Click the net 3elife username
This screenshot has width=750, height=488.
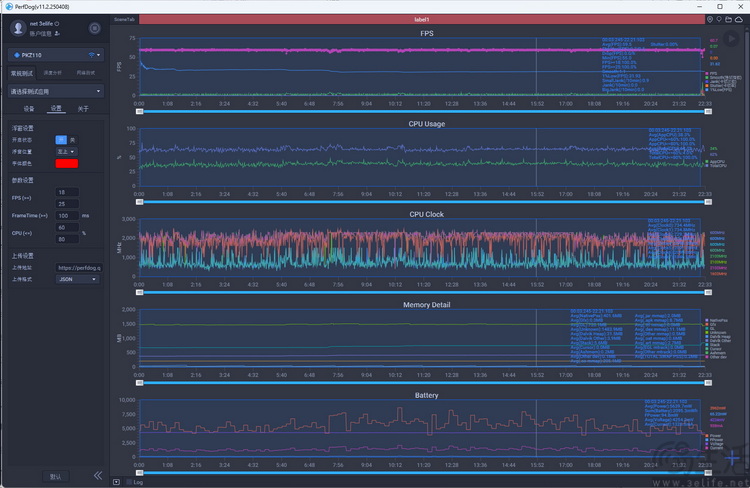[41, 23]
